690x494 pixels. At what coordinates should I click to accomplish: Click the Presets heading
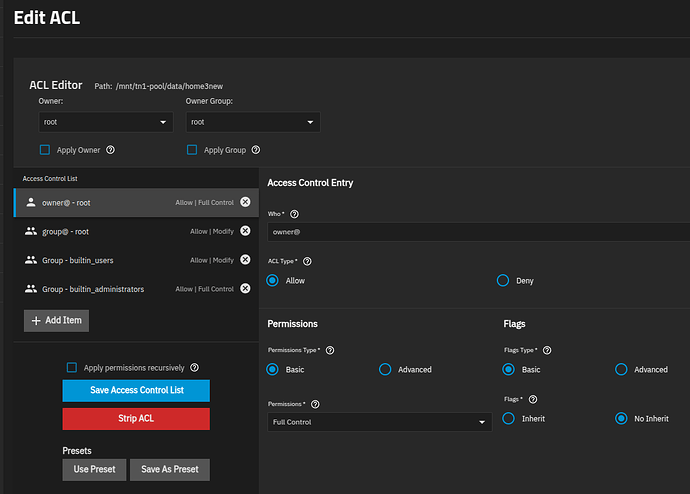77,451
